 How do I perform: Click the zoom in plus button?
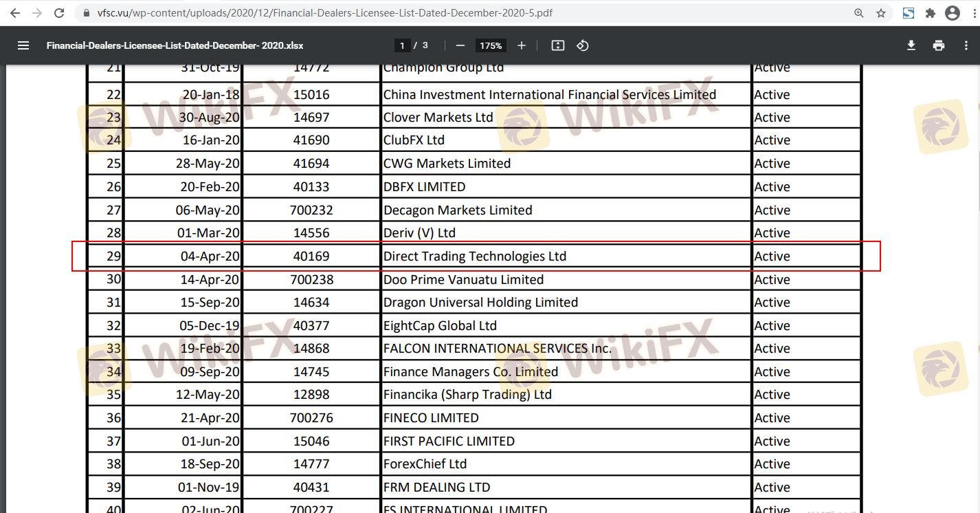(x=522, y=45)
